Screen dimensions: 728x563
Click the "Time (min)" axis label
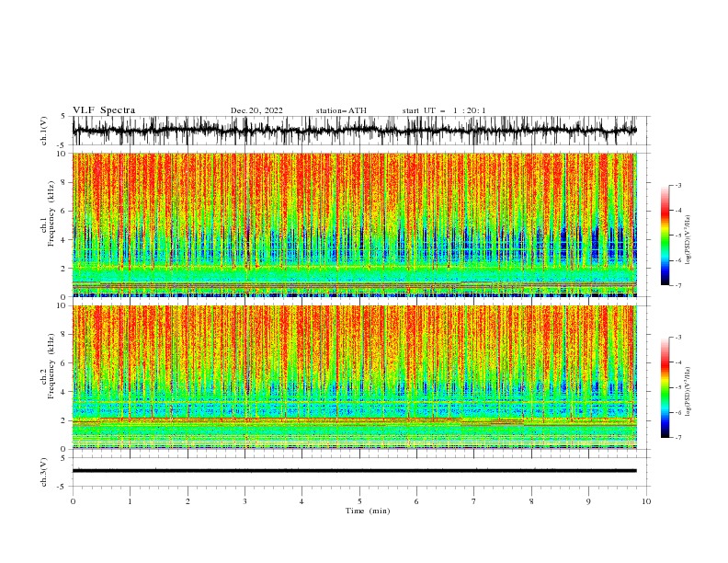click(x=368, y=511)
